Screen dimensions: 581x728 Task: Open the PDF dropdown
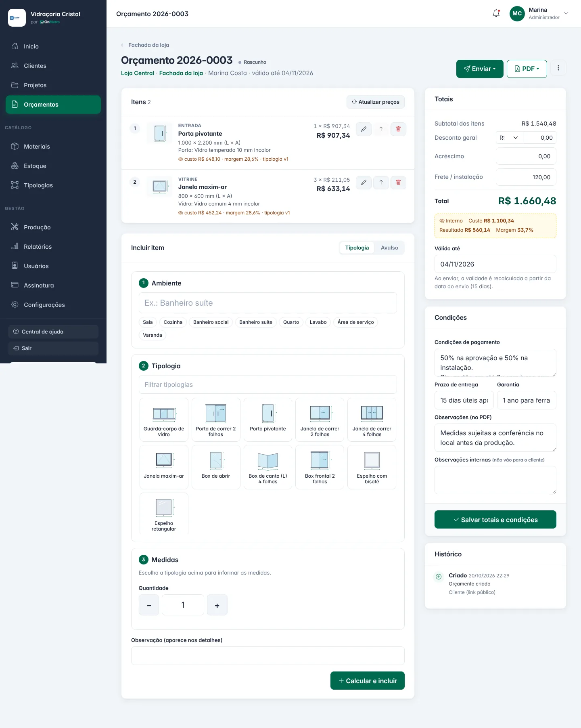coord(527,69)
